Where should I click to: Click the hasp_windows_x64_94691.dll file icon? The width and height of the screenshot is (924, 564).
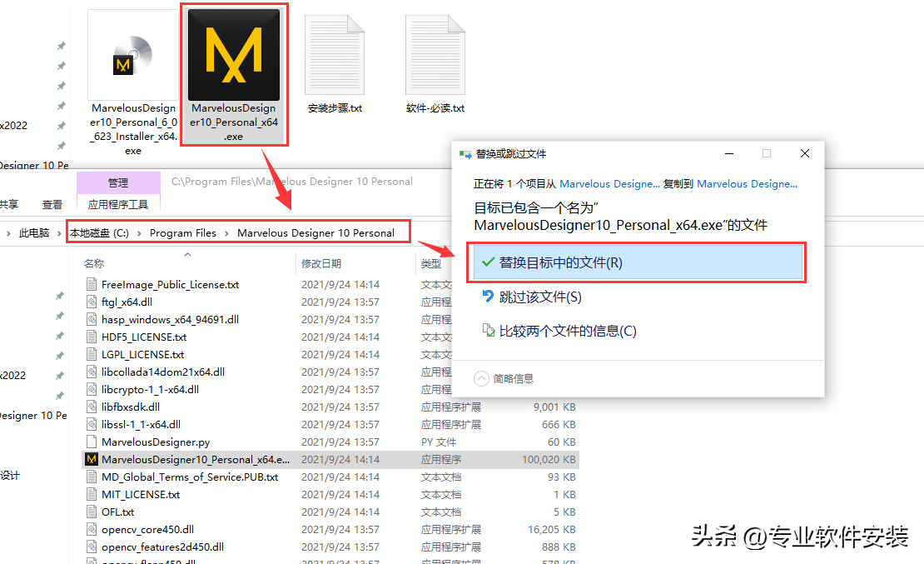point(92,319)
